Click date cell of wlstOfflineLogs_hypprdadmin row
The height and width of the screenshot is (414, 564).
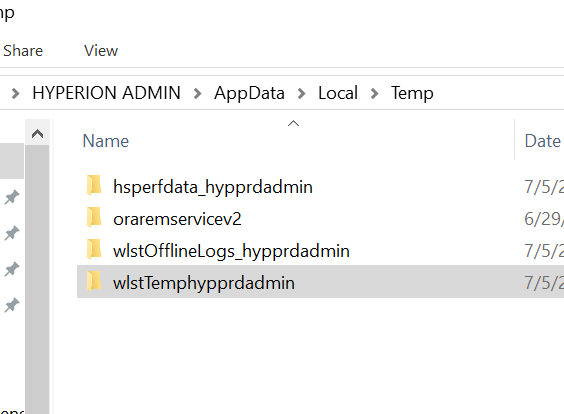point(544,251)
